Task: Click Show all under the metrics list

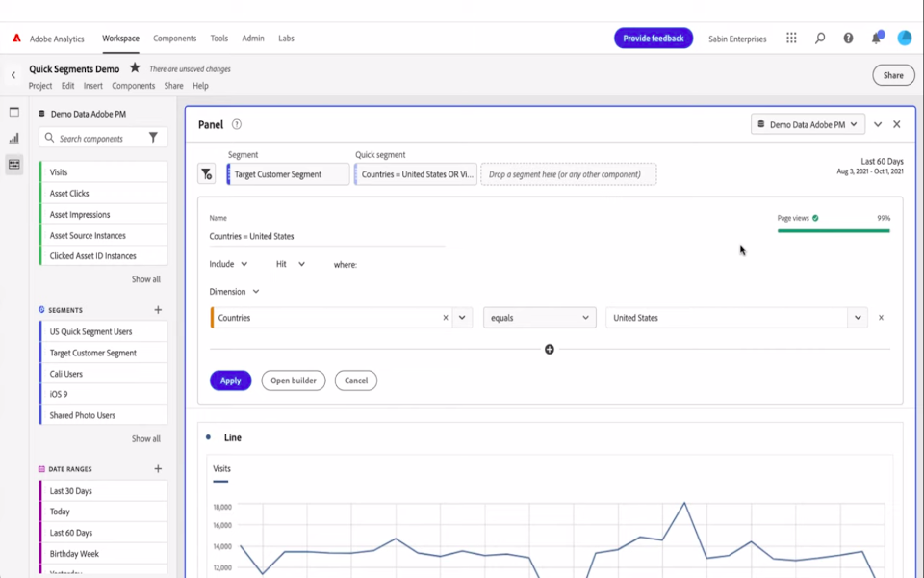Action: point(145,279)
